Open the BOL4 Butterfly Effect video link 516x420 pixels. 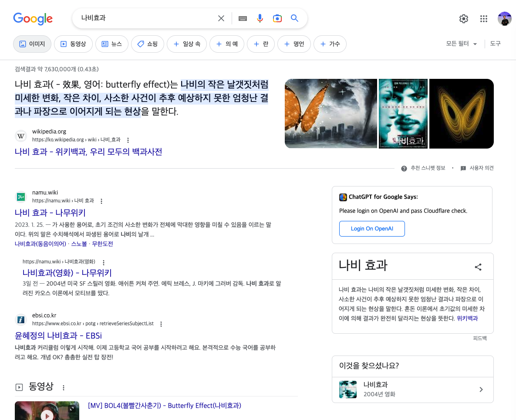tap(165, 406)
